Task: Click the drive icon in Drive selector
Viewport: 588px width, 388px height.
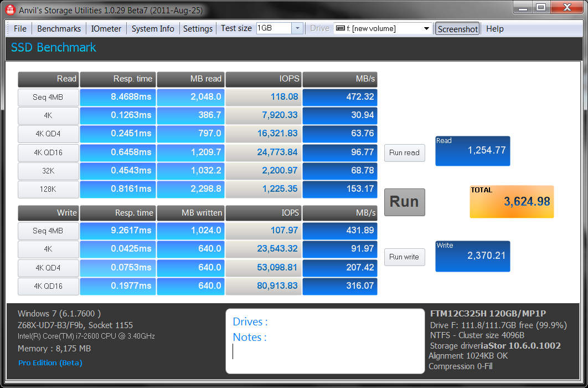Action: coord(340,29)
